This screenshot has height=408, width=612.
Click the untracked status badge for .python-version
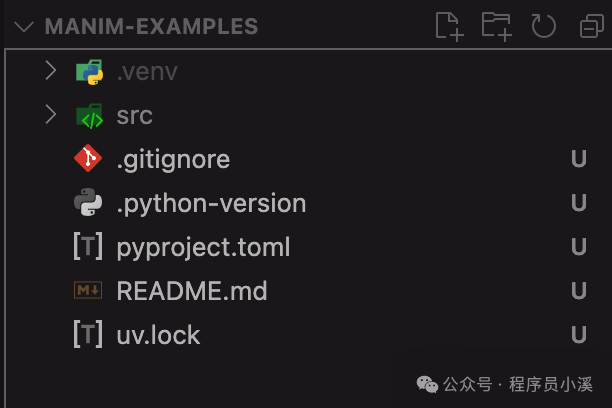[578, 203]
